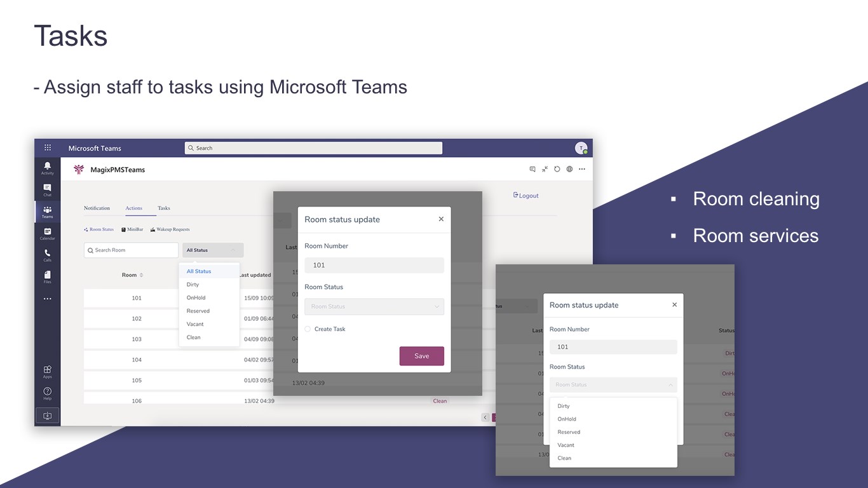868x488 pixels.
Task: Reload the tab with refresh icon
Action: (557, 169)
